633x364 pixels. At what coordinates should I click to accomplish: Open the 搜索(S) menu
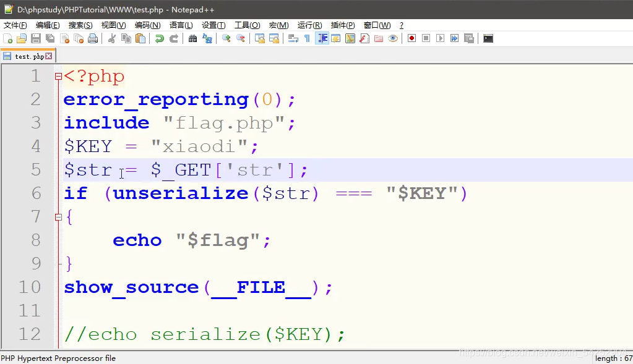[x=80, y=25]
